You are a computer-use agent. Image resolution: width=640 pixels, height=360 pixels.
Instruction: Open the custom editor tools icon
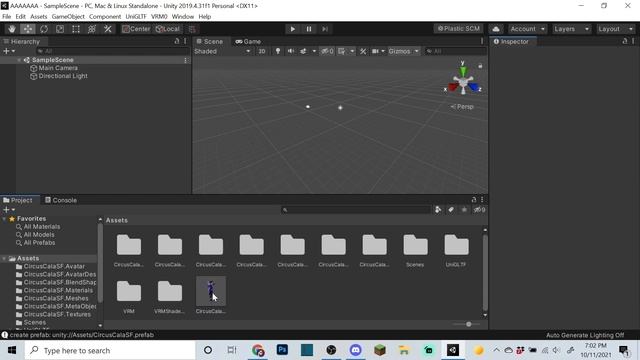[x=108, y=29]
